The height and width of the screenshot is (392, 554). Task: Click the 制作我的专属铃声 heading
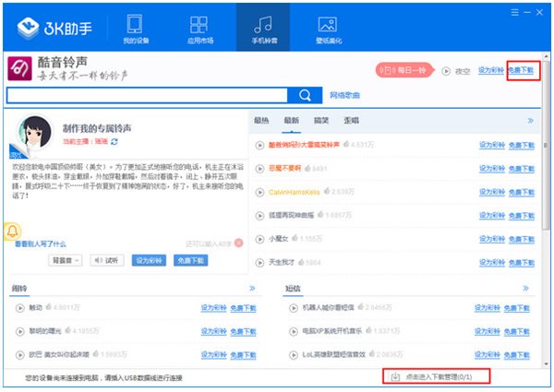(97, 128)
